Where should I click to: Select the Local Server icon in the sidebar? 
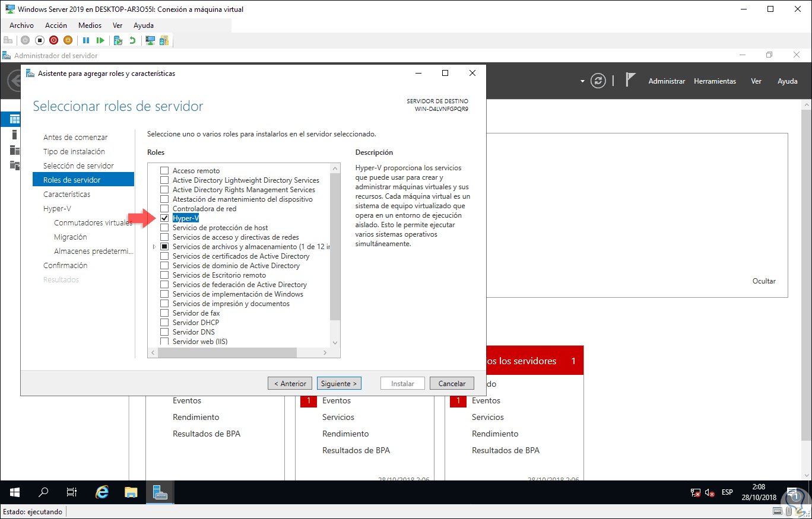[15, 135]
